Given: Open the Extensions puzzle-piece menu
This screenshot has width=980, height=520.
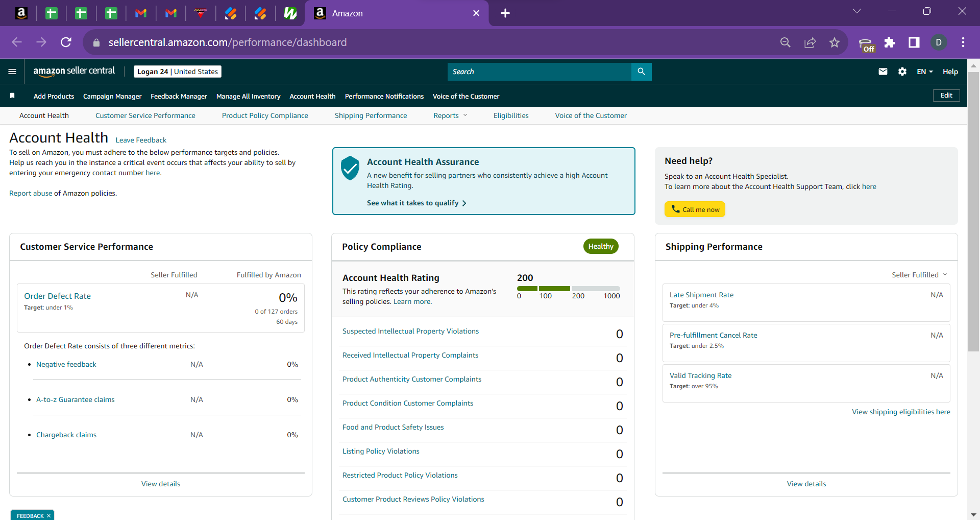Looking at the screenshot, I should 890,42.
